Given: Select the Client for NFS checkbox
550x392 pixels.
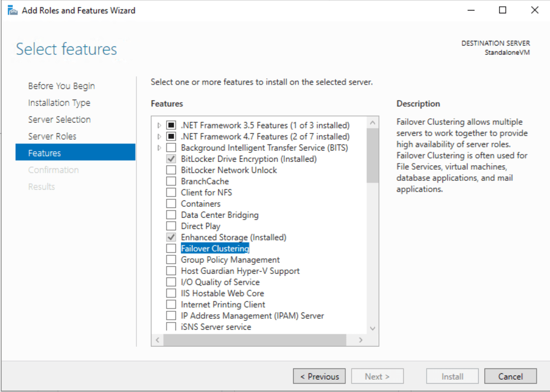Looking at the screenshot, I should [x=171, y=193].
